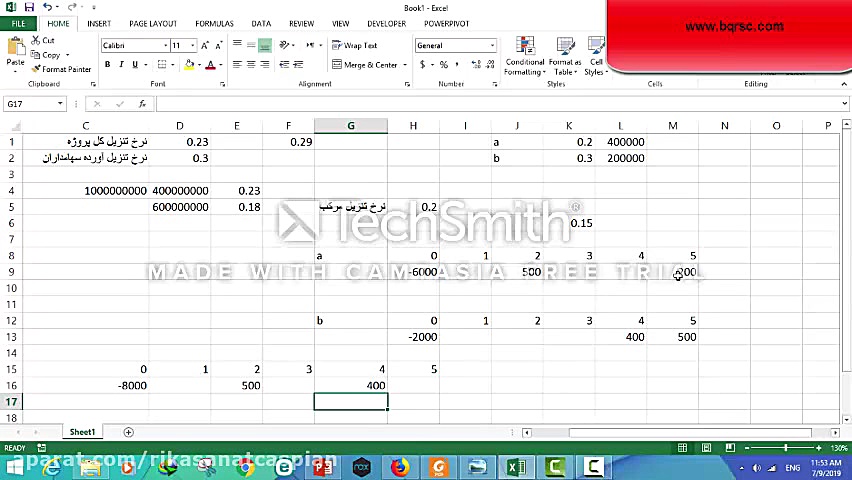This screenshot has width=852, height=480.
Task: Switch to the INSERT tab
Action: 99,24
